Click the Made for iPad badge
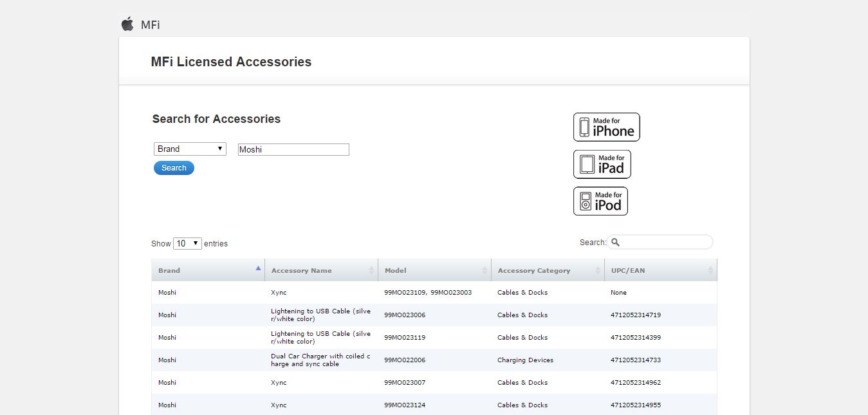This screenshot has width=868, height=415. (602, 164)
